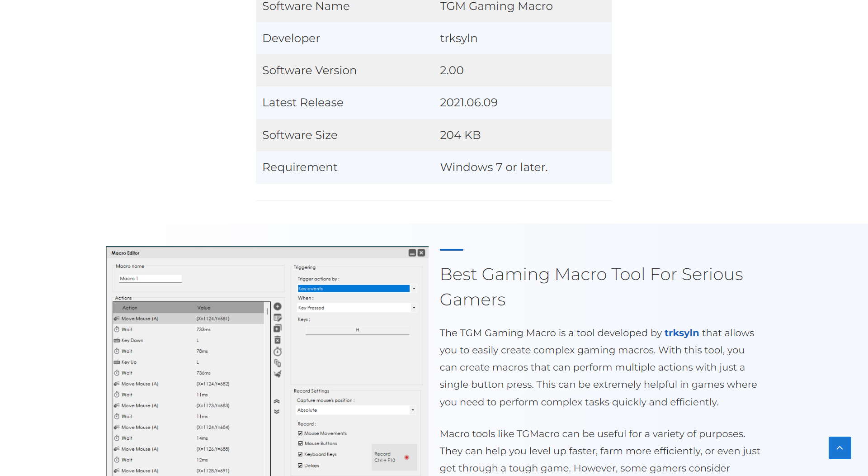This screenshot has width=868, height=476.
Task: Toggle the Mouse Movements checkbox
Action: (300, 433)
